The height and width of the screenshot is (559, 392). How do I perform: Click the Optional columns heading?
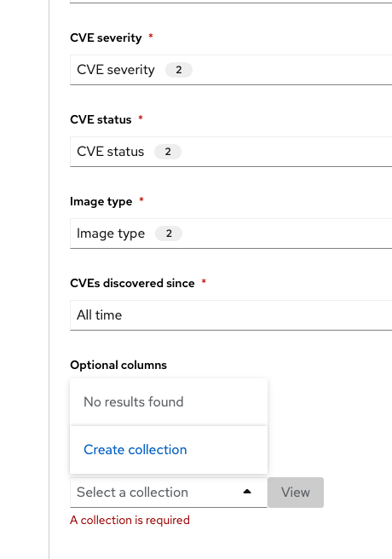(x=118, y=365)
